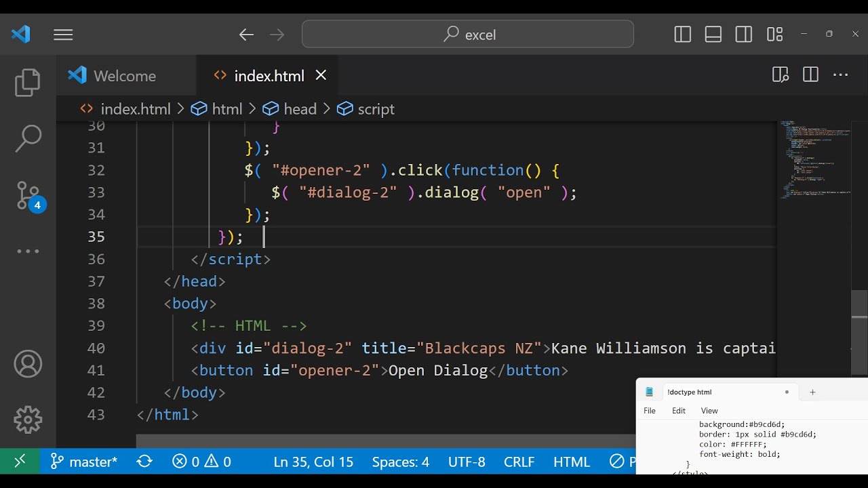Close the index.html tab
This screenshot has height=488, width=868.
[x=321, y=75]
